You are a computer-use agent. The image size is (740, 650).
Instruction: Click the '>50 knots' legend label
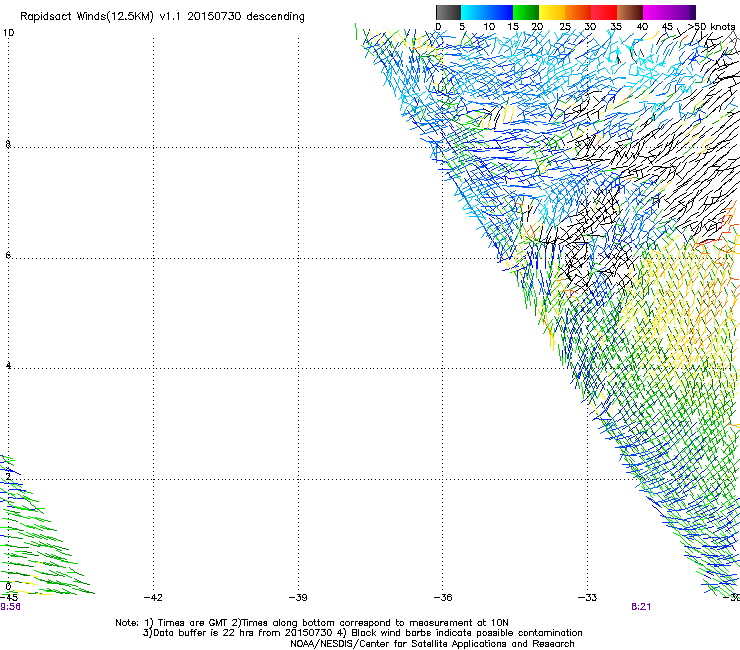712,27
